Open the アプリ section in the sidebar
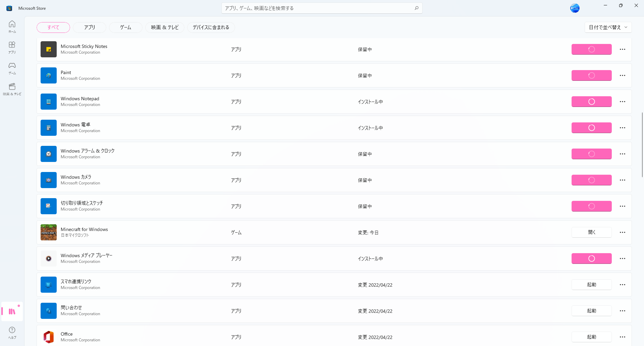This screenshot has width=644, height=346. pos(12,48)
